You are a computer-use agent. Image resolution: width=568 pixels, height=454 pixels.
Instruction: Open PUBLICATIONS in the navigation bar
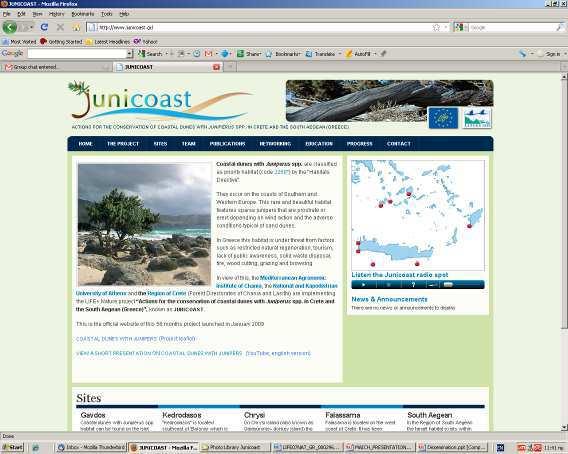[x=227, y=144]
